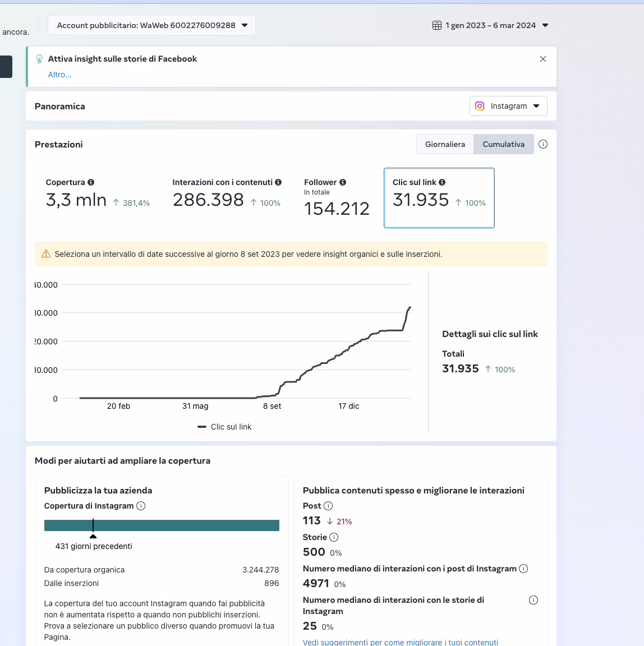View the Copertura info icon
The width and height of the screenshot is (644, 646).
tap(93, 182)
